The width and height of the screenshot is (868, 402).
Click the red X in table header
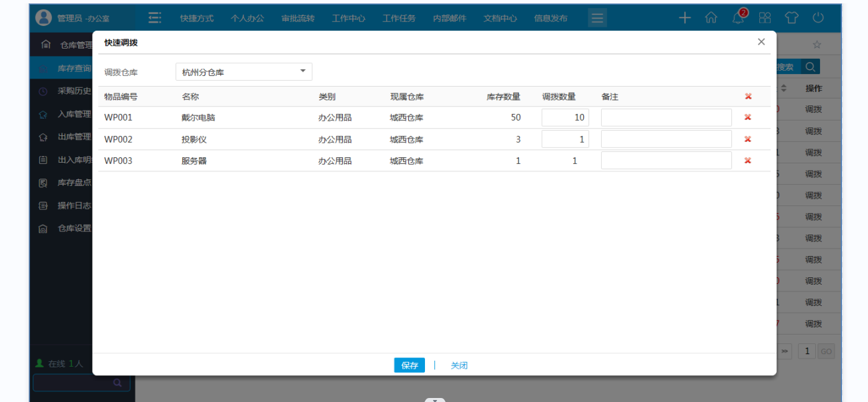(748, 97)
